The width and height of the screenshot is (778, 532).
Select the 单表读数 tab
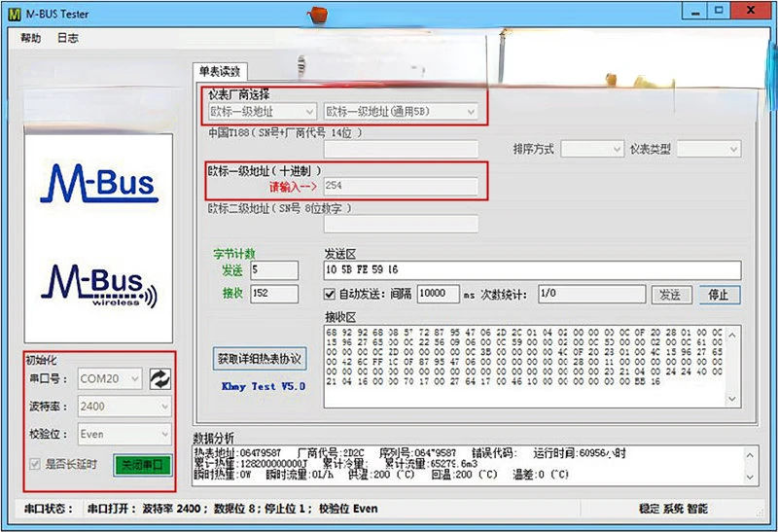tap(220, 71)
